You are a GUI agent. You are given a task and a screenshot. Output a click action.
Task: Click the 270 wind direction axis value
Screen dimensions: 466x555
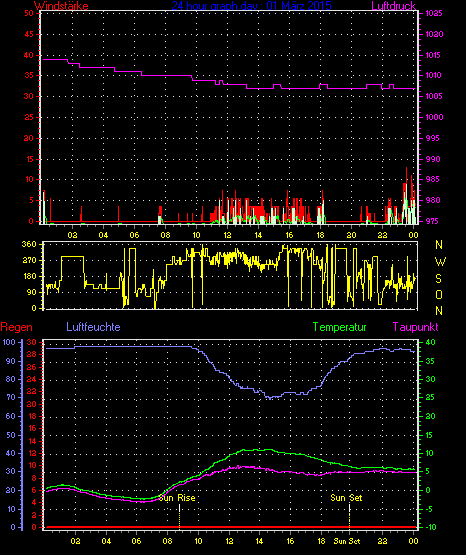tap(29, 260)
